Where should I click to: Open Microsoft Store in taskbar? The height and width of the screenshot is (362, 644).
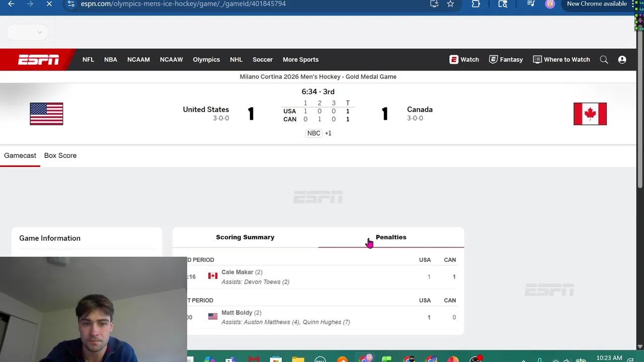[275, 359]
